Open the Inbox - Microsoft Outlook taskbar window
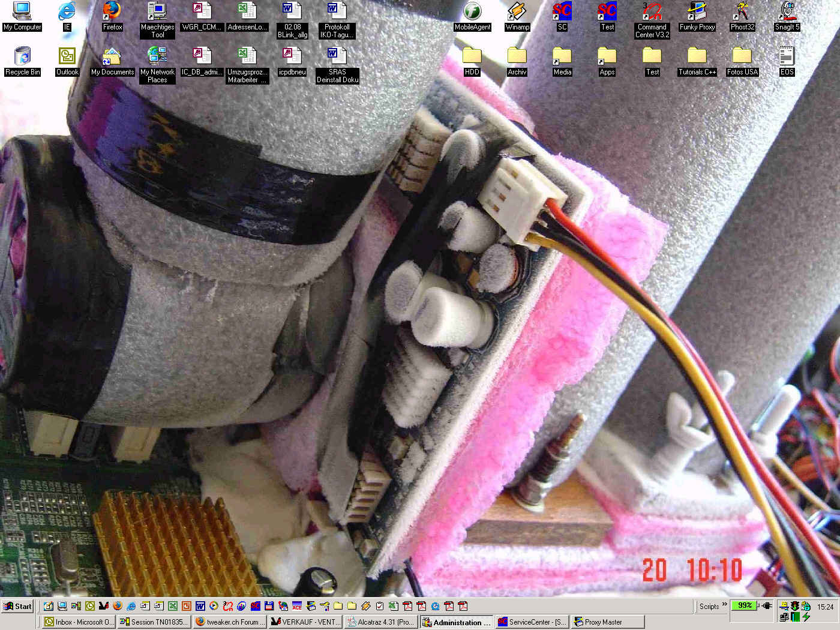Screen dimensions: 840x630 click(x=78, y=622)
